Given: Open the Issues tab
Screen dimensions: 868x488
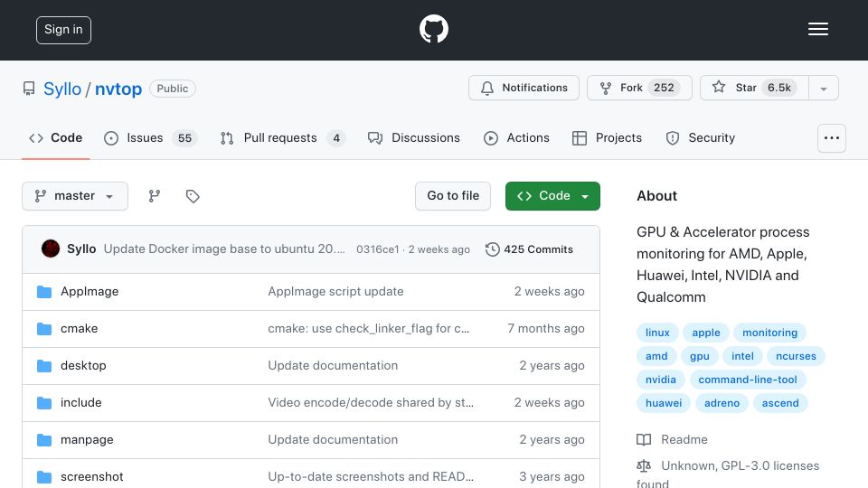Looking at the screenshot, I should click(150, 137).
